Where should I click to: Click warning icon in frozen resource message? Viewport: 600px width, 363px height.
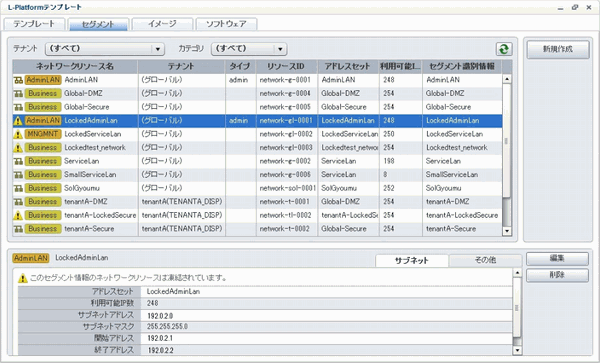tap(23, 278)
